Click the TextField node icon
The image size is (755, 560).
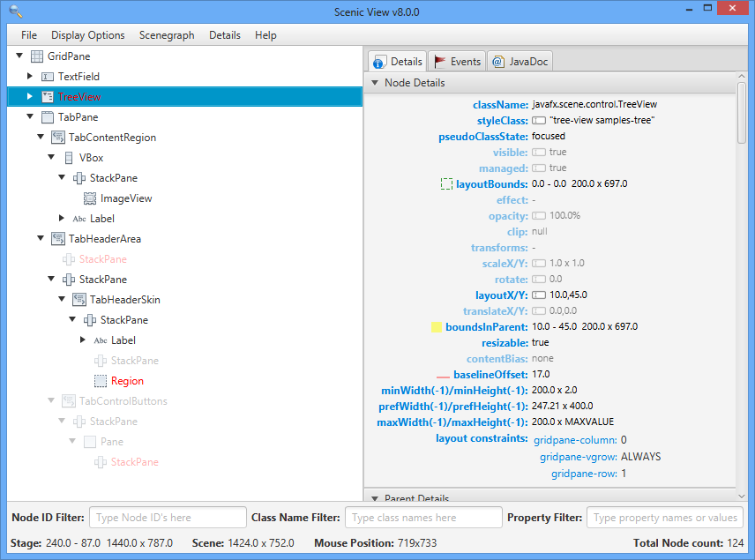[x=48, y=77]
